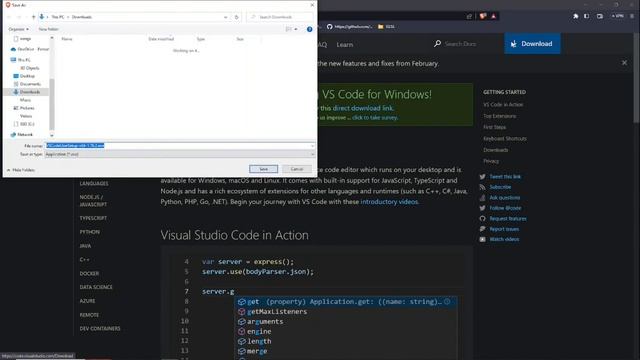Create a New folder in dialog
640x360 pixels.
click(49, 29)
